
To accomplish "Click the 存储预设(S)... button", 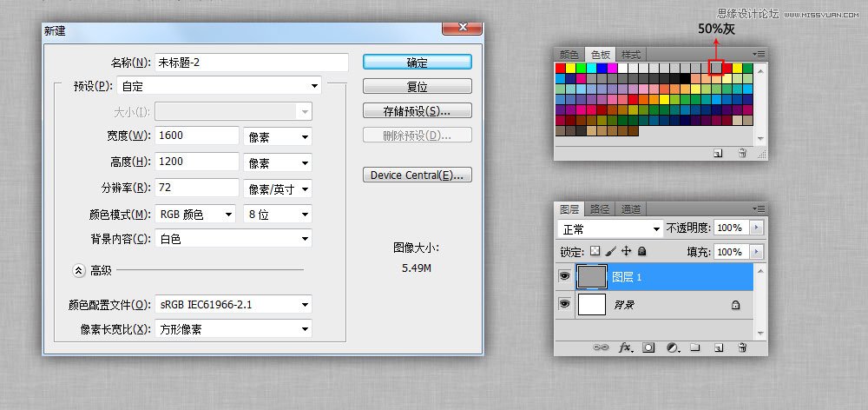I will coord(418,111).
